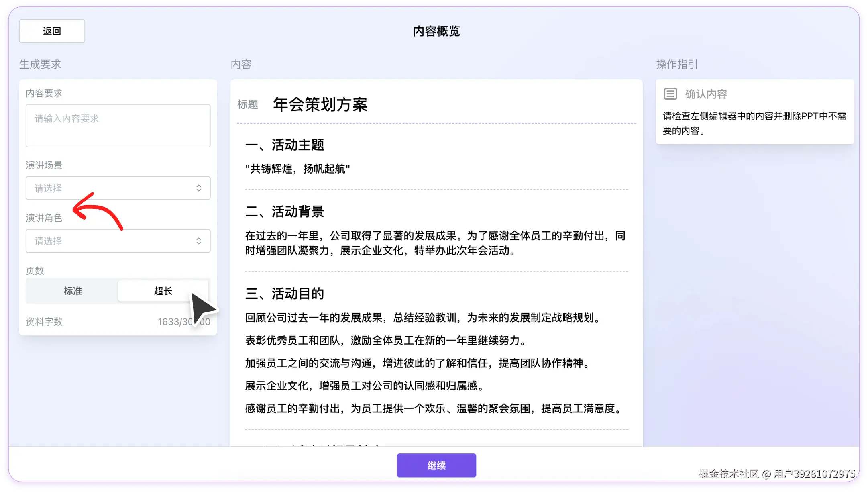Click the slogan text 共铸辉煌，扬帆起航

[x=297, y=169]
